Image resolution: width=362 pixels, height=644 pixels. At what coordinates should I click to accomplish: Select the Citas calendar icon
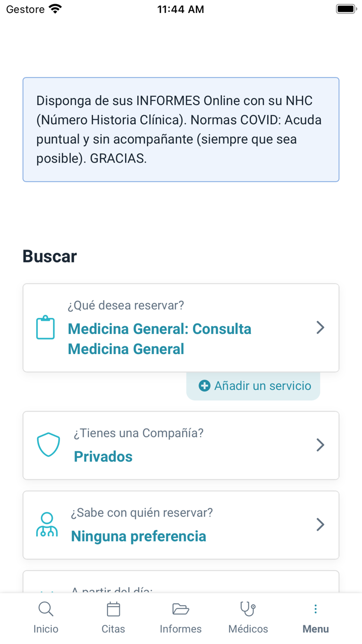pyautogui.click(x=113, y=609)
